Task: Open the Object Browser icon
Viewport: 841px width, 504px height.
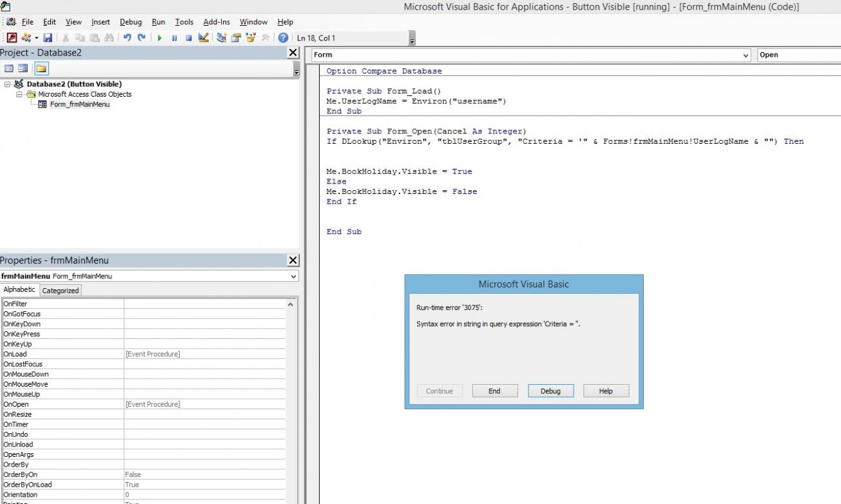Action: point(250,38)
